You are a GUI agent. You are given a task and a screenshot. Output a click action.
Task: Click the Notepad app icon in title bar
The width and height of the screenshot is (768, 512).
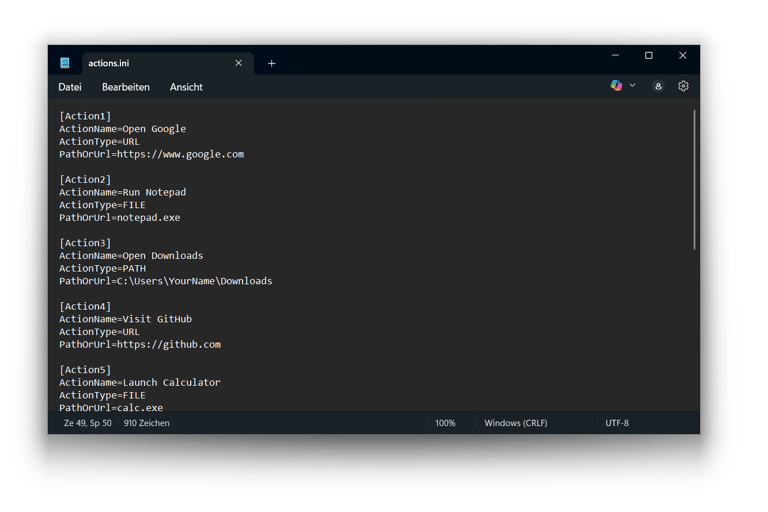(x=65, y=63)
